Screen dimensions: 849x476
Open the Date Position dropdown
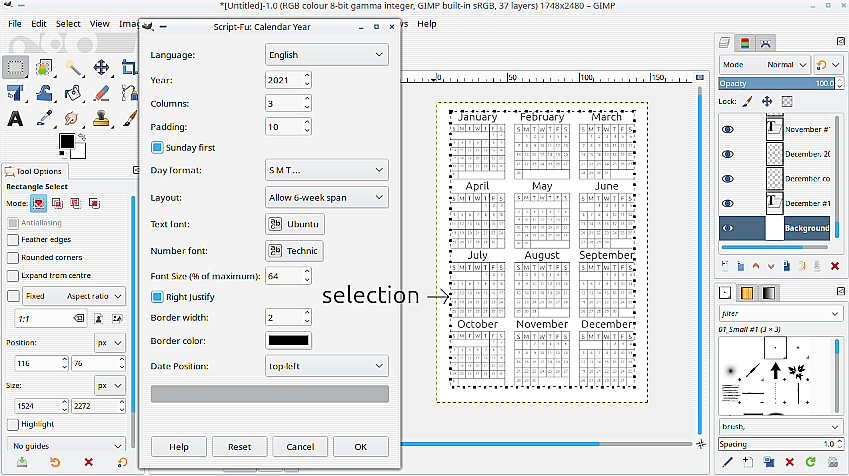coord(326,366)
